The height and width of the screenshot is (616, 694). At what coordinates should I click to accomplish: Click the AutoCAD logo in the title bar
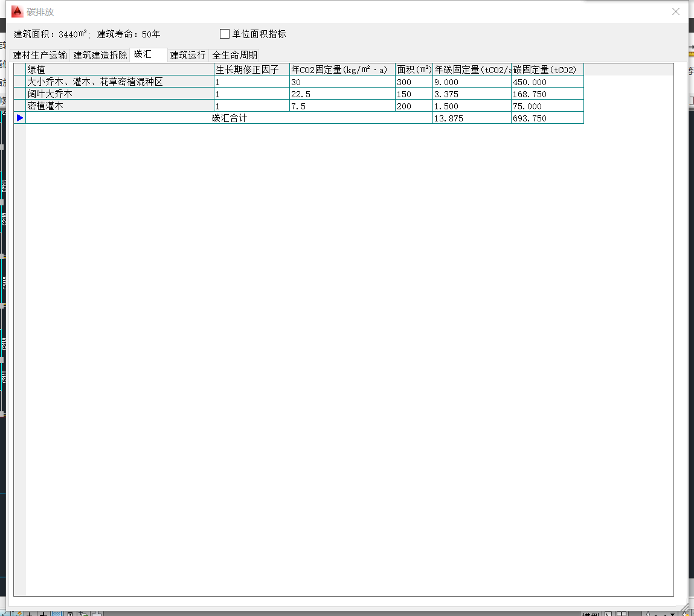point(18,11)
